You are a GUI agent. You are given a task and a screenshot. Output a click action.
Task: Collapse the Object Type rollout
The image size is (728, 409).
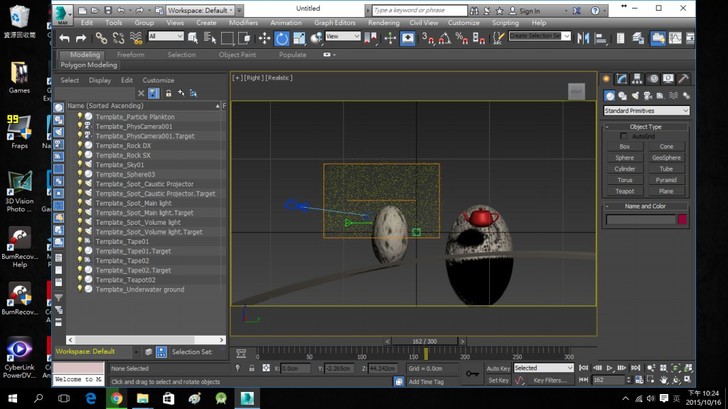pos(647,127)
